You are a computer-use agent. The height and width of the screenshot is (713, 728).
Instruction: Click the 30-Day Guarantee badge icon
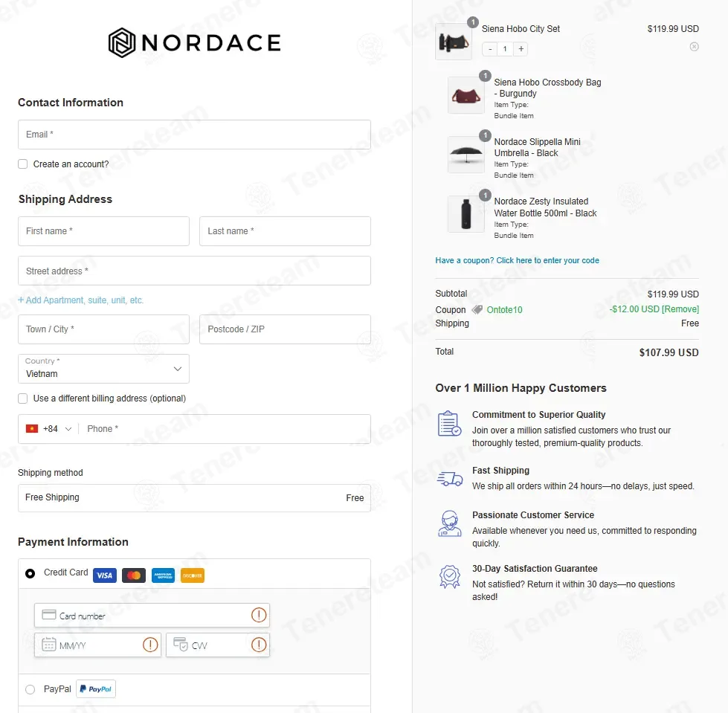(449, 577)
